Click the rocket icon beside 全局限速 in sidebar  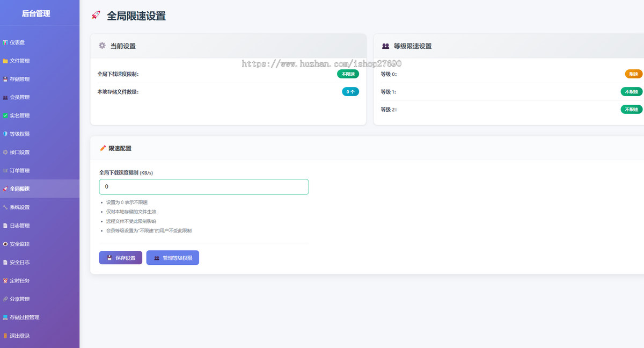[x=5, y=189]
